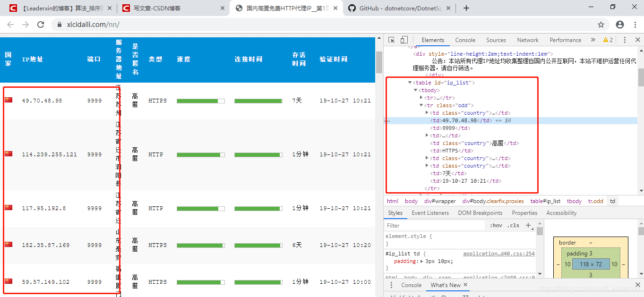Switch to the 写文章-CSDN博客 browser tab
Screen dimensions: 644x297
click(173, 8)
